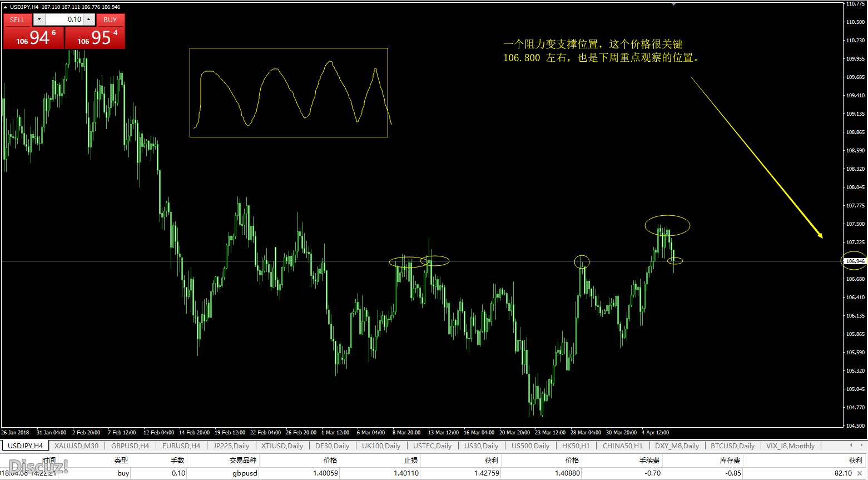This screenshot has height=480, width=868.
Task: Click the 0.10 volume input field
Action: click(64, 19)
